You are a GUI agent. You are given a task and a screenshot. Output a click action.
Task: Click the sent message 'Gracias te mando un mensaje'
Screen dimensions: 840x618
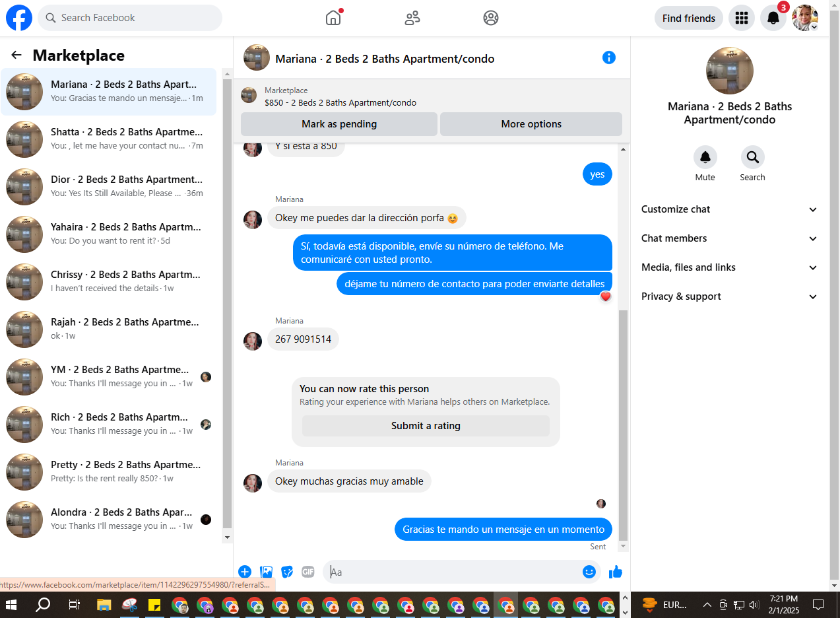(503, 530)
